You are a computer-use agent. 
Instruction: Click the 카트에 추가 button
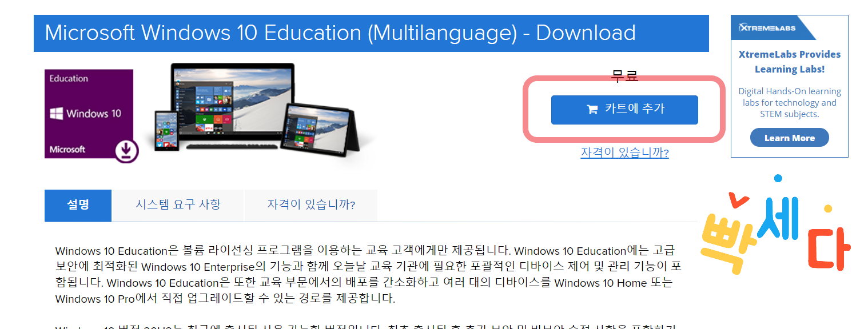[x=624, y=110]
